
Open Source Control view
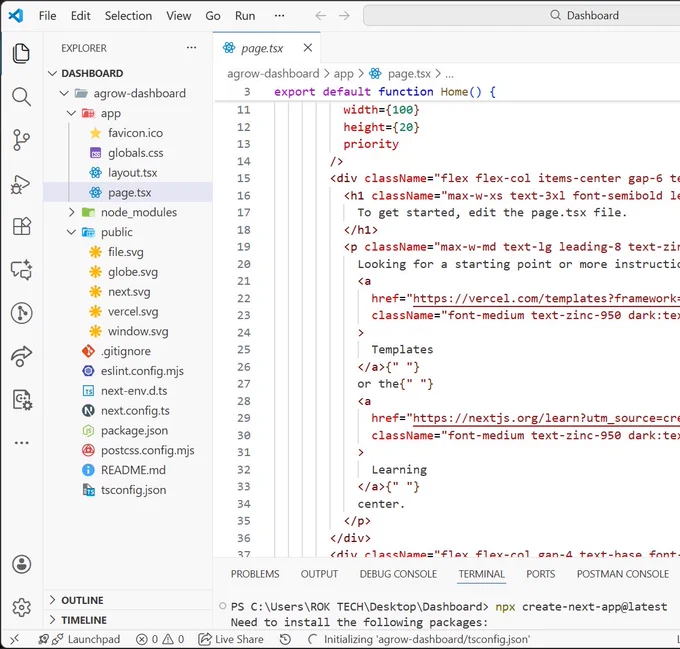click(21, 140)
